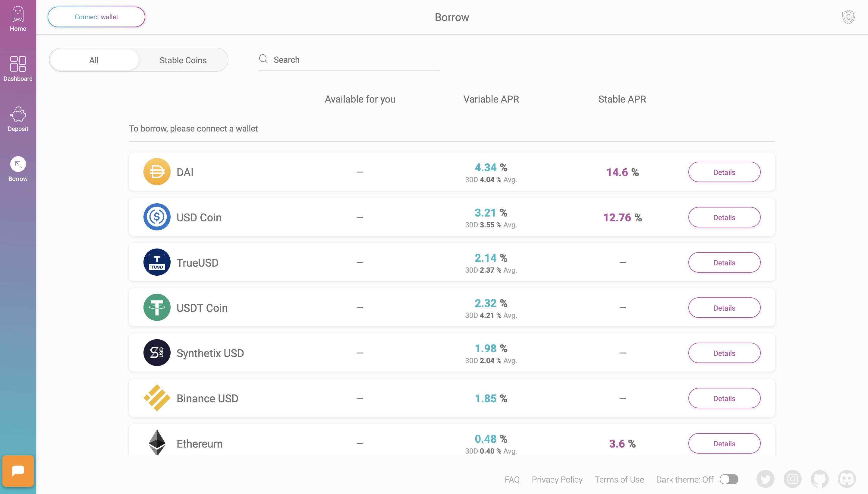Open Details for Binance USD

coord(724,398)
